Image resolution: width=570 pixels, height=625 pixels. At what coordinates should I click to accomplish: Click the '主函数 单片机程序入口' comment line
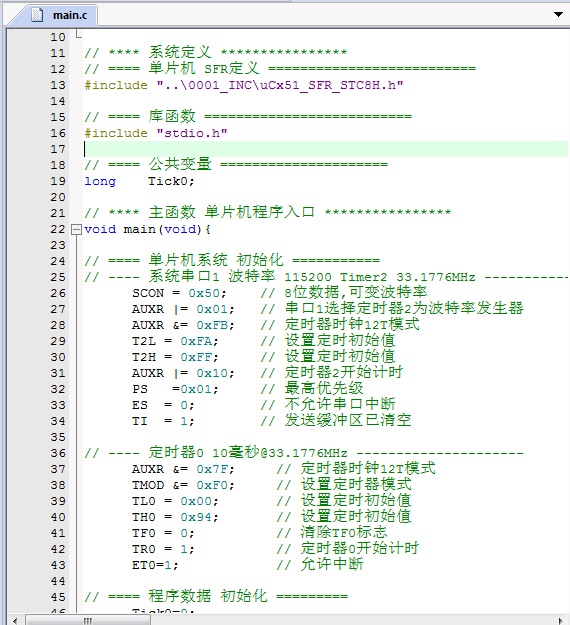click(x=267, y=212)
